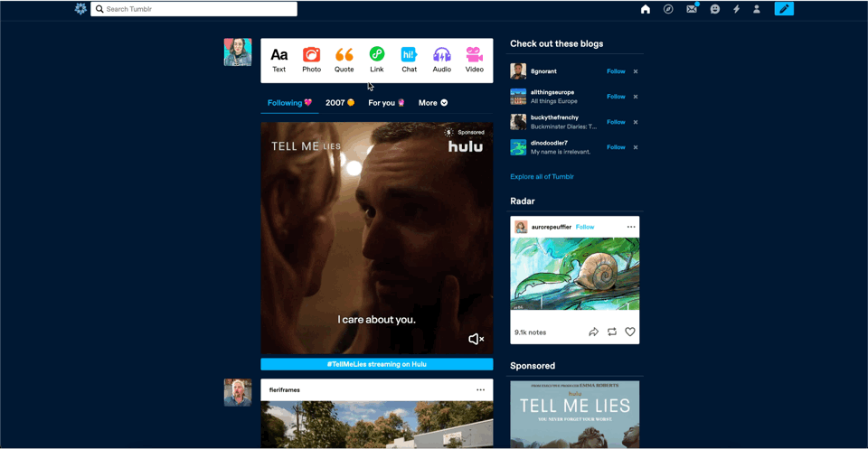Follow the buckythefrenchy blog
The width and height of the screenshot is (868, 449).
616,122
